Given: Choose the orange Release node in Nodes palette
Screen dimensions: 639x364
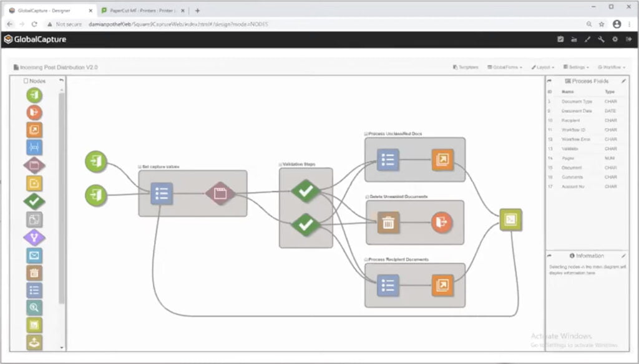Looking at the screenshot, I should (34, 130).
